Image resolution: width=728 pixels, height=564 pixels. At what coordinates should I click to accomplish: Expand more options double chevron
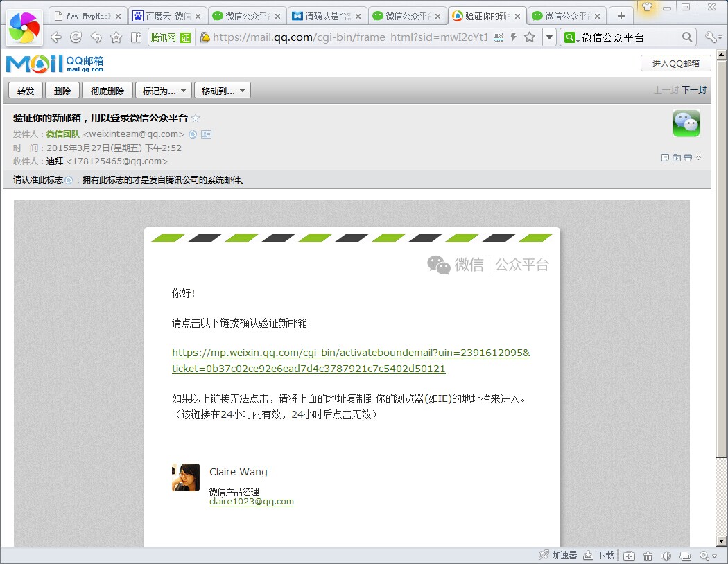698,157
